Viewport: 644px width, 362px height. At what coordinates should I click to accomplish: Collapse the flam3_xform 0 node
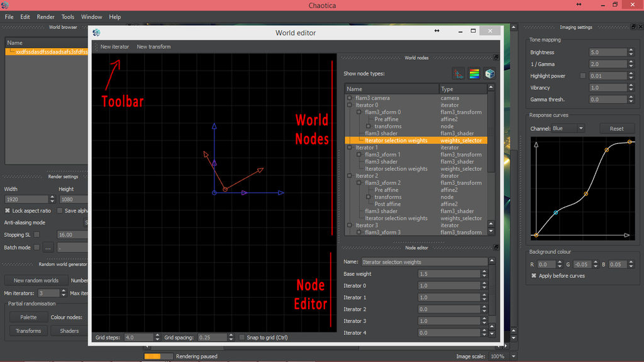click(x=359, y=112)
